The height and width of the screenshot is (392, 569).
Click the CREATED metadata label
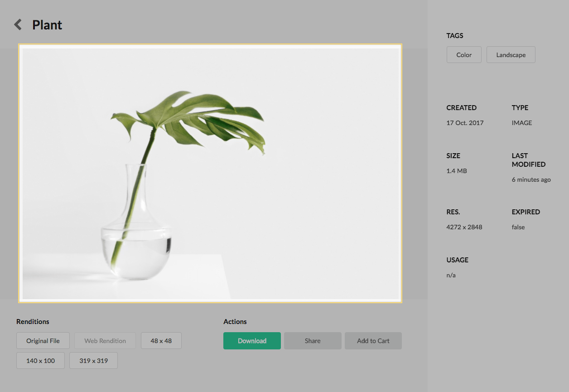pos(462,108)
